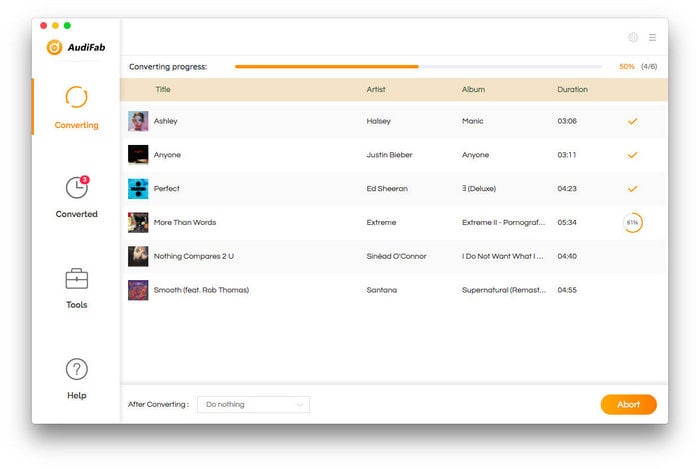Click artist name Ed Sheeran
This screenshot has height=469, width=700.
click(387, 189)
